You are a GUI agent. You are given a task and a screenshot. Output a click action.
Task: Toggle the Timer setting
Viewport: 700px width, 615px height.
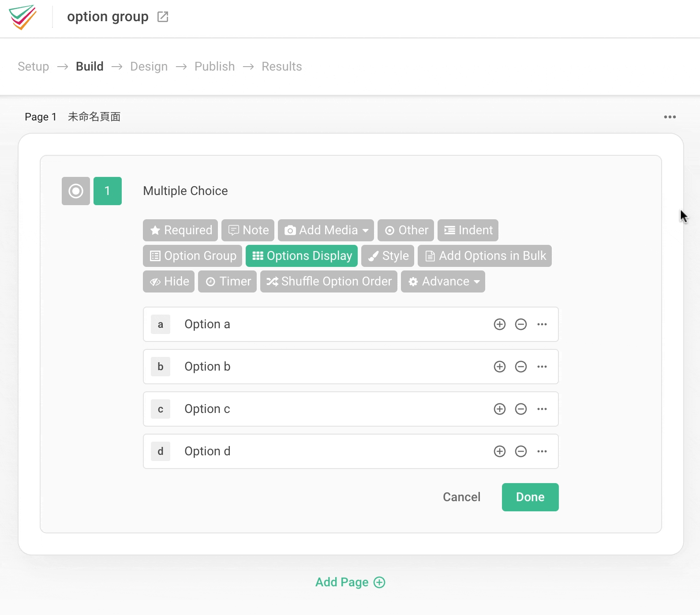tap(227, 281)
